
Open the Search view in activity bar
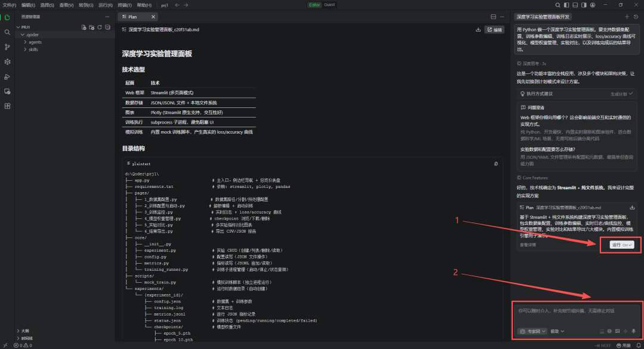7,32
